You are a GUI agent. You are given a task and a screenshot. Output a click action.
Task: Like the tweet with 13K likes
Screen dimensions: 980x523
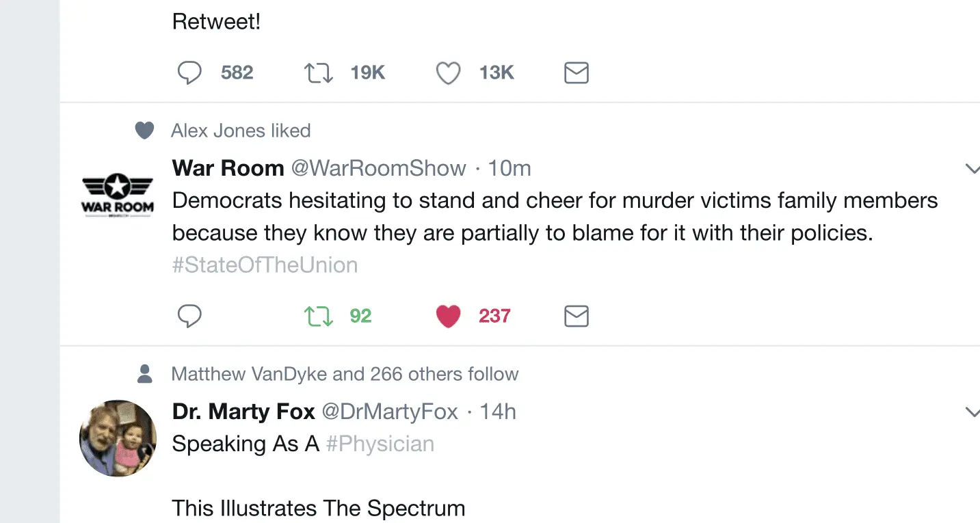point(448,72)
